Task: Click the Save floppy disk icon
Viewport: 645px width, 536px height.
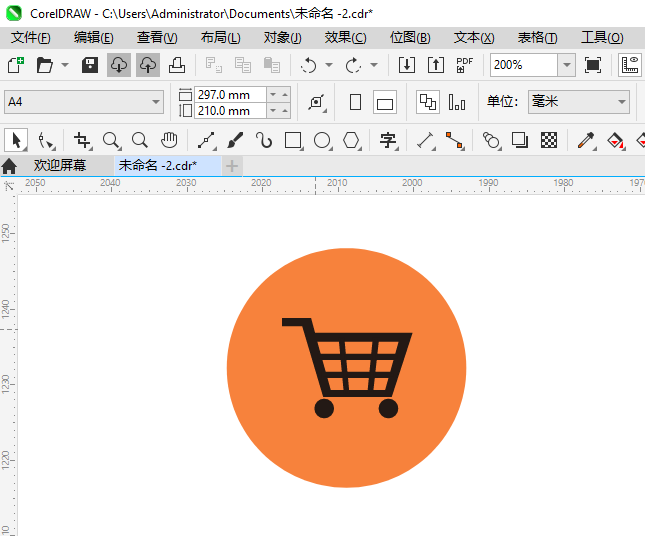Action: (90, 65)
